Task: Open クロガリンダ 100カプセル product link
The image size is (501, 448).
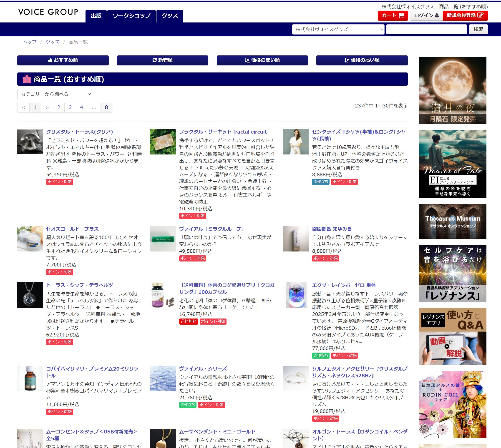Action: pyautogui.click(x=227, y=289)
